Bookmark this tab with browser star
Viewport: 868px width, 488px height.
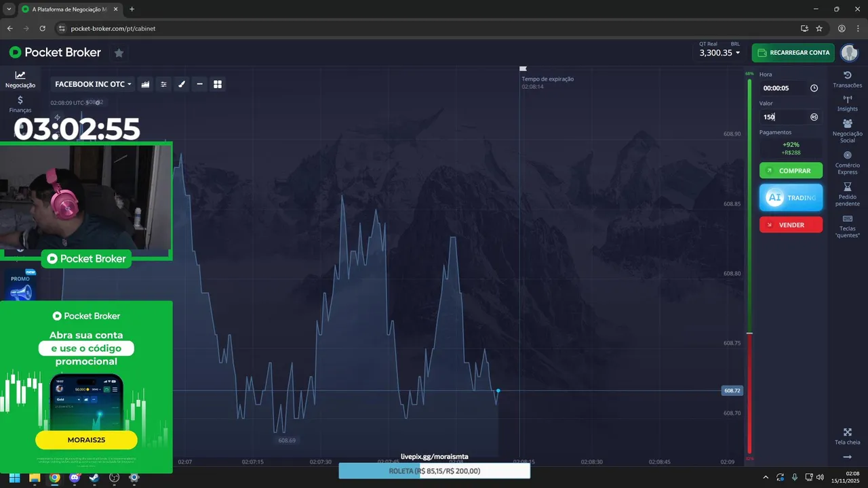point(819,28)
